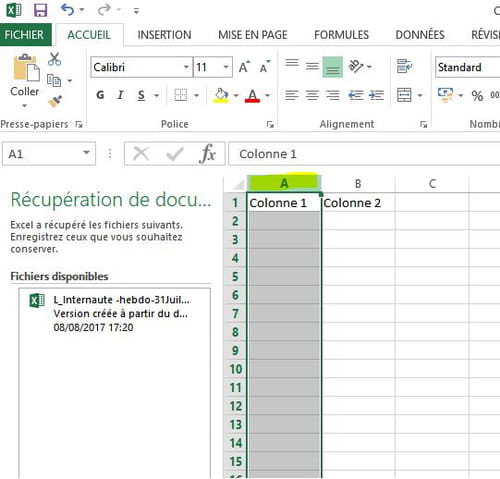
Task: Toggle italic I formatting
Action: coord(120,95)
